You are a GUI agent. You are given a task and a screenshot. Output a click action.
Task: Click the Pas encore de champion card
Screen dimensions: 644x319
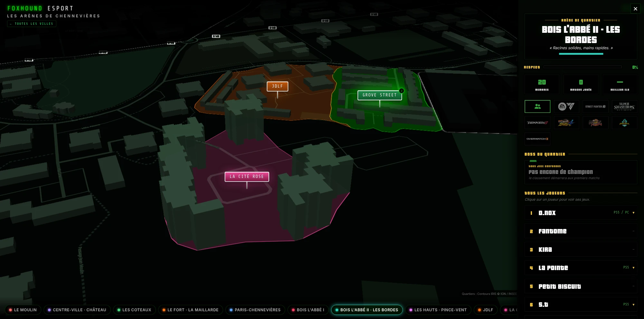point(581,172)
